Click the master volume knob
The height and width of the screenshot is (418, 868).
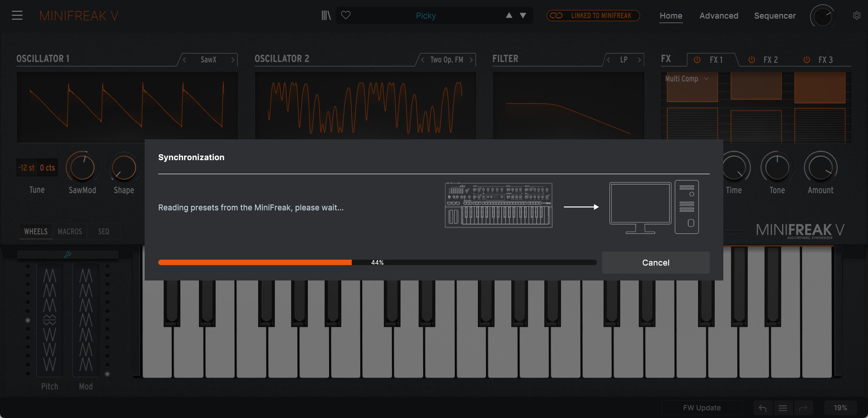[x=822, y=16]
